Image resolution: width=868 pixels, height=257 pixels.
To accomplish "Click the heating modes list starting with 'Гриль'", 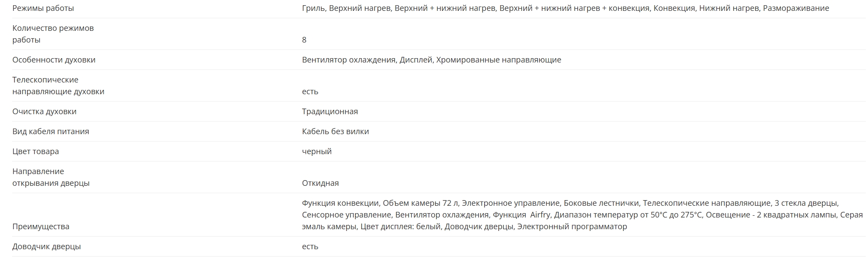I will click(x=565, y=8).
